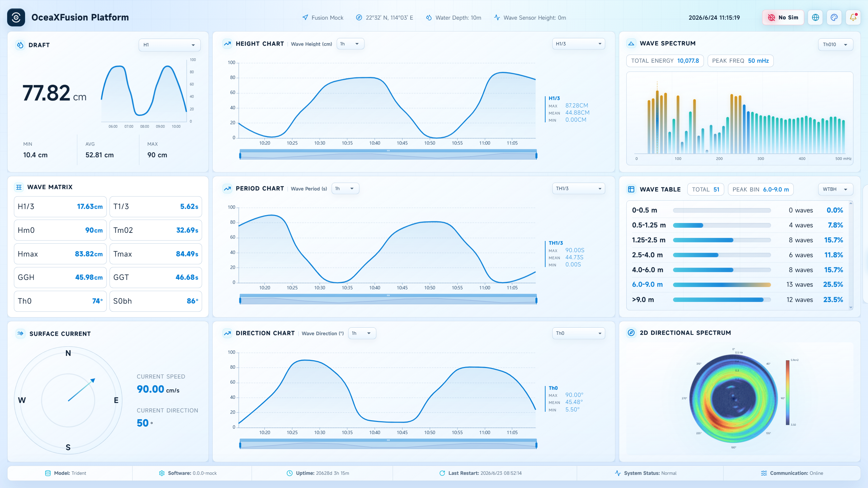Viewport: 868px width, 488px height.
Task: Open the theme palette icon
Action: (834, 17)
